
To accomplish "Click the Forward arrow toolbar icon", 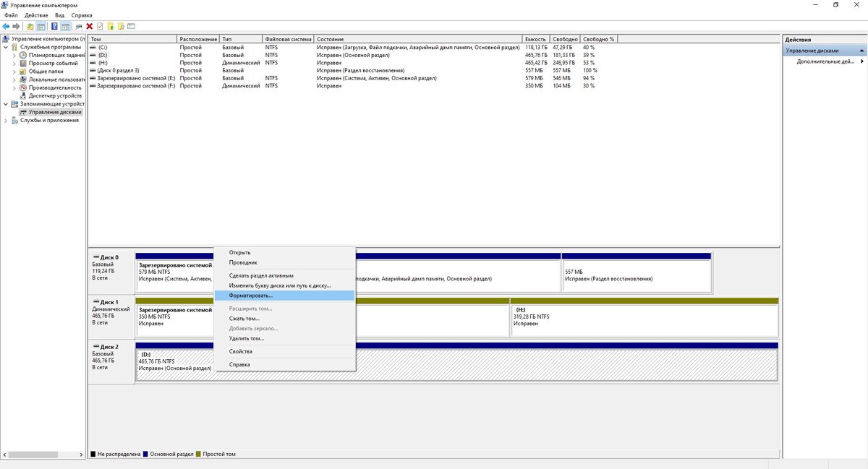I will (x=16, y=26).
